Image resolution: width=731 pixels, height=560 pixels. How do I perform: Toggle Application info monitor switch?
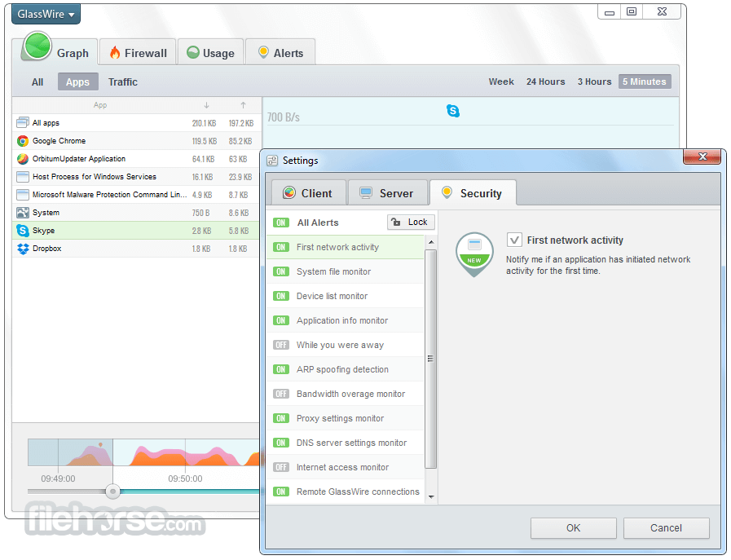pyautogui.click(x=281, y=320)
